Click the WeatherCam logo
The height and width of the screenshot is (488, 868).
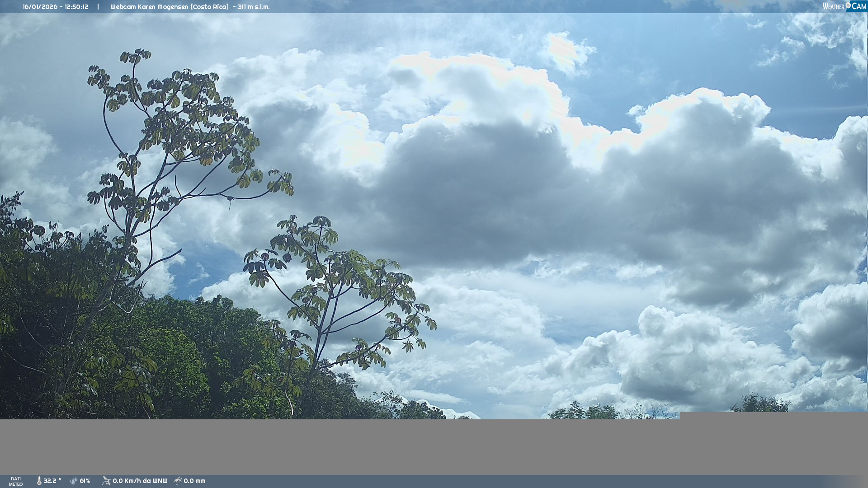coord(844,6)
